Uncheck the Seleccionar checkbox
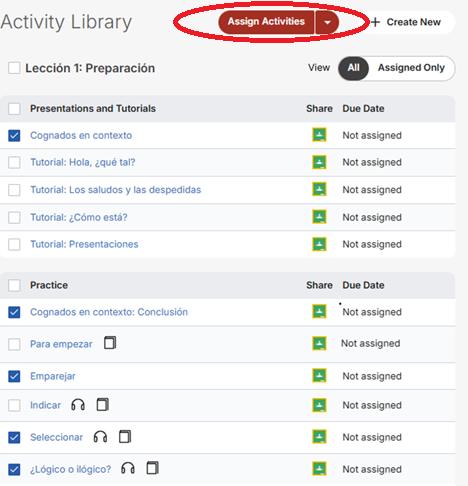 click(x=14, y=437)
